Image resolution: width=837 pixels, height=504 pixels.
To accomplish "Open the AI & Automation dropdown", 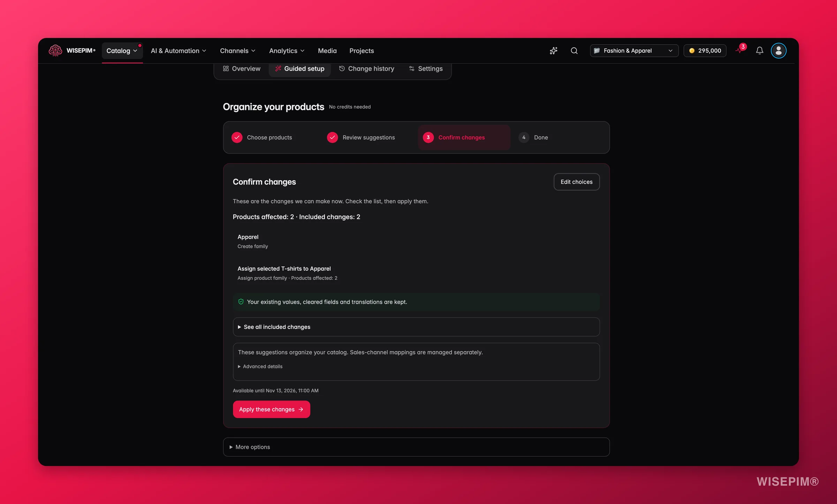I will pyautogui.click(x=179, y=51).
